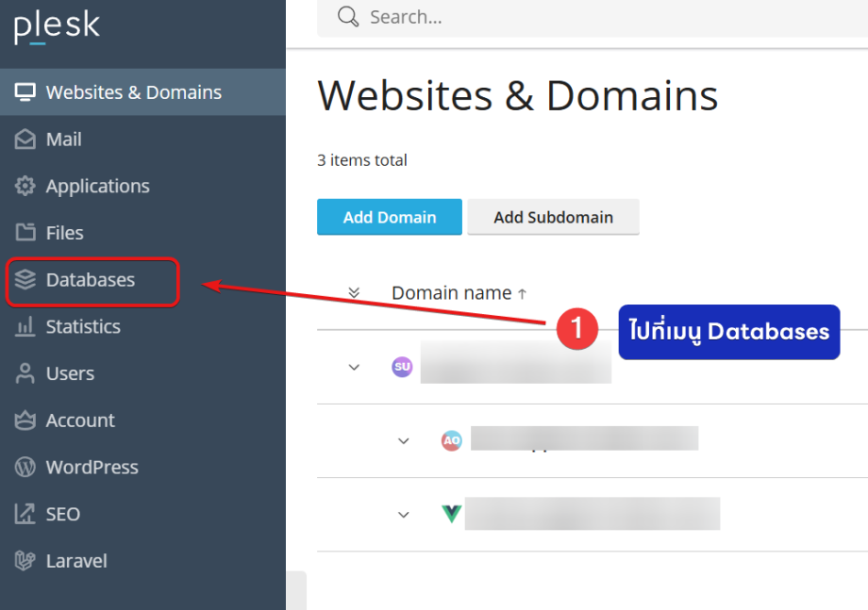Click the Files folder icon

coord(25,233)
